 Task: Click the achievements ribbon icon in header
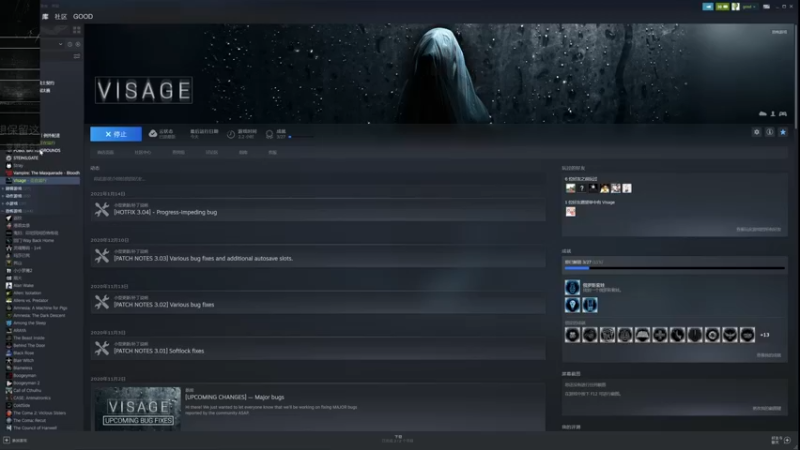tap(269, 134)
